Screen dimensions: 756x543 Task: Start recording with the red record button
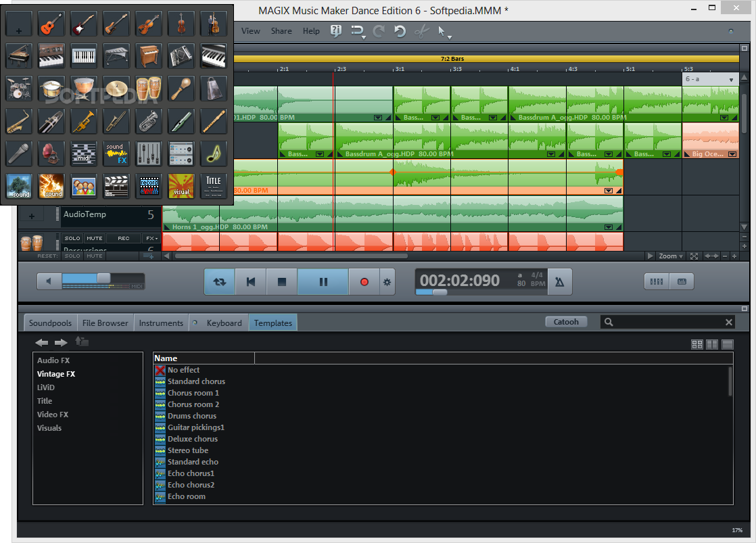364,281
